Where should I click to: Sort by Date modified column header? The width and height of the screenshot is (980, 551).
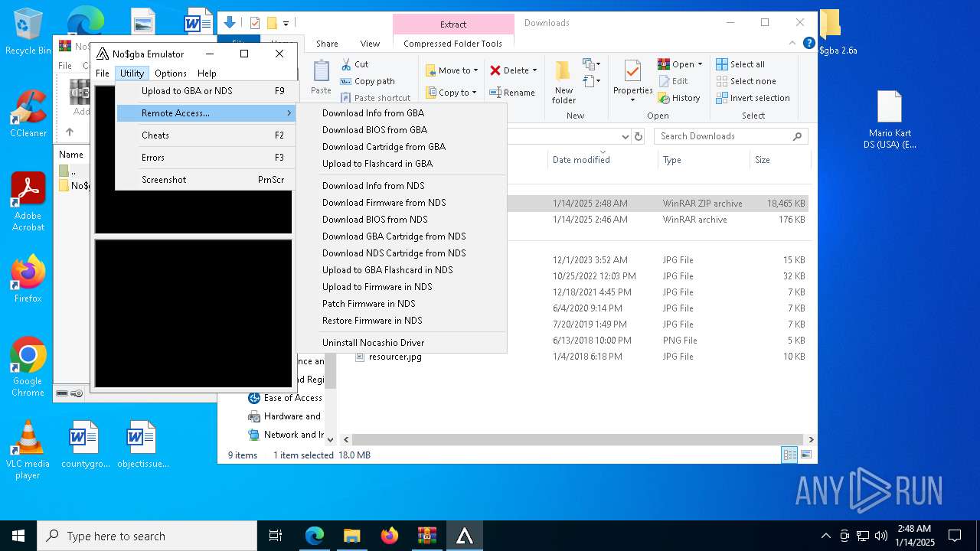581,160
